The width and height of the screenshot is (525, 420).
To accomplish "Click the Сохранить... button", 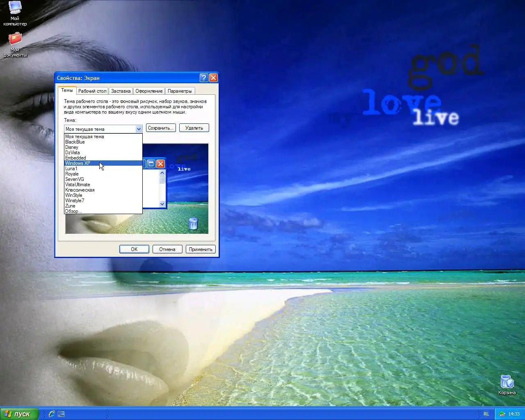I will 161,128.
